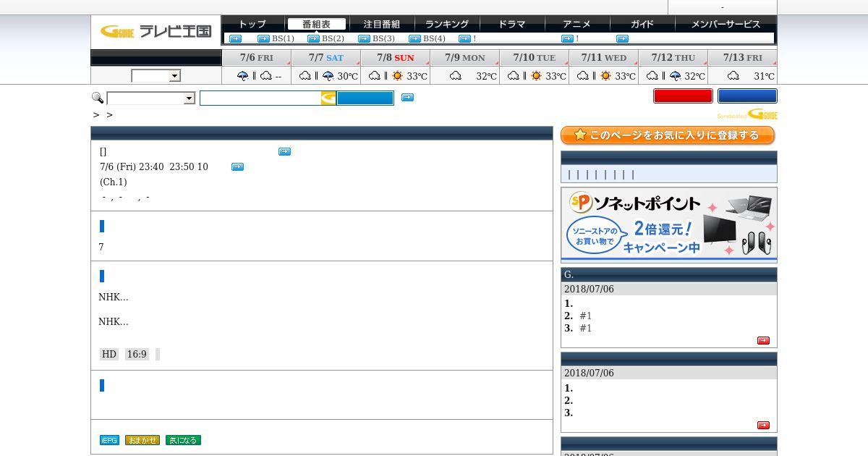
Task: Click the arrow icon before BS(1)
Action: pos(264,38)
